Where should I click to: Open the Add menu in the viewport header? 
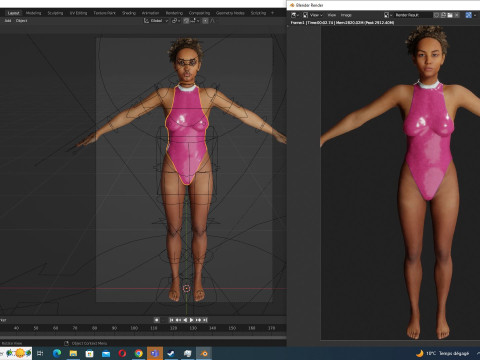8,21
